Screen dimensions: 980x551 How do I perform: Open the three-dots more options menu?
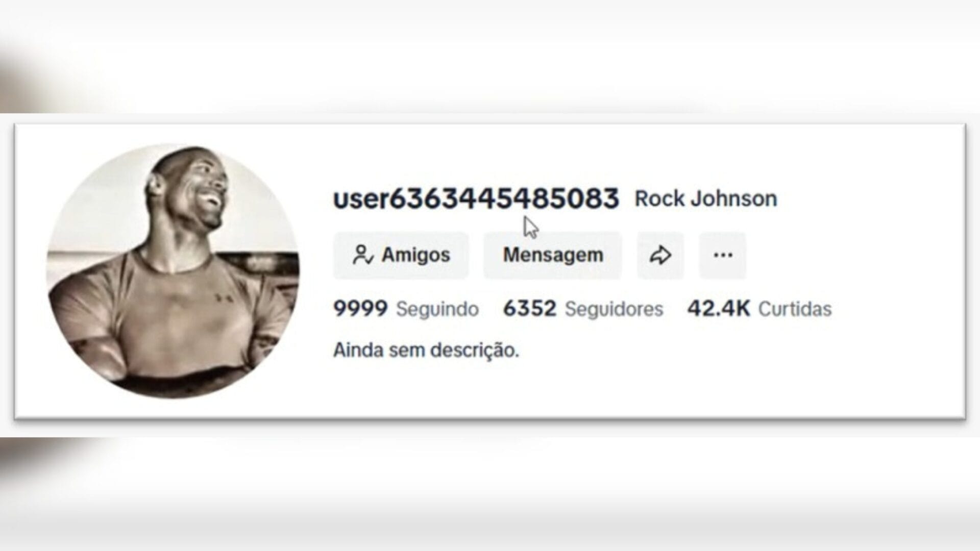(722, 255)
